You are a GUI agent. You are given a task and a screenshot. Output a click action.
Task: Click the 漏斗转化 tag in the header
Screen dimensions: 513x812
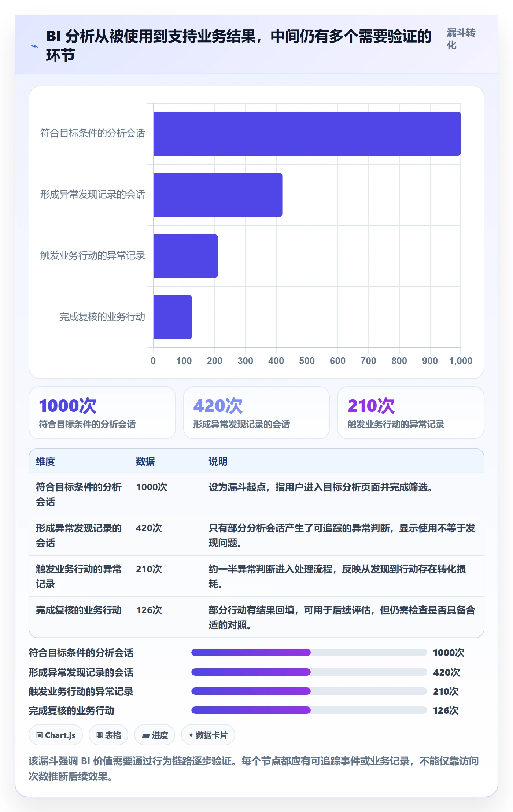pyautogui.click(x=461, y=39)
